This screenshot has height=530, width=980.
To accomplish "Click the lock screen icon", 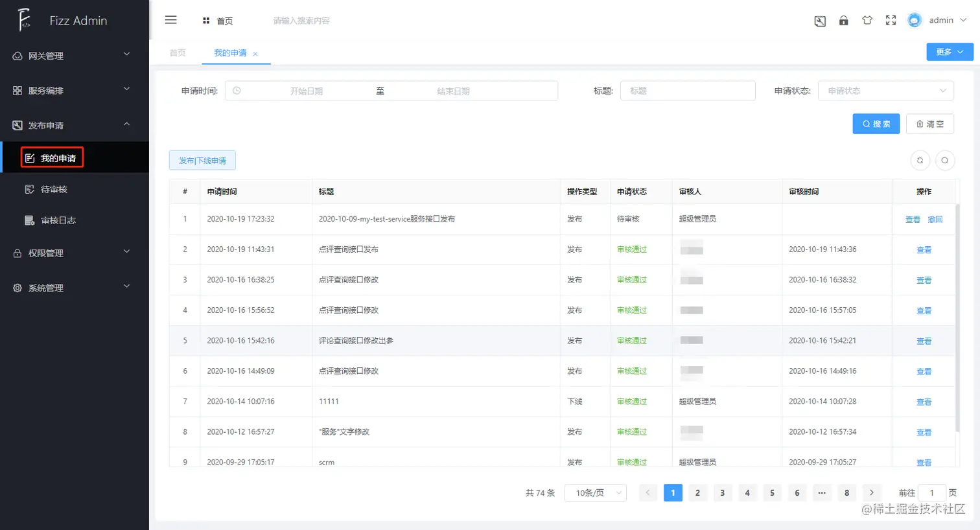I will [x=843, y=21].
